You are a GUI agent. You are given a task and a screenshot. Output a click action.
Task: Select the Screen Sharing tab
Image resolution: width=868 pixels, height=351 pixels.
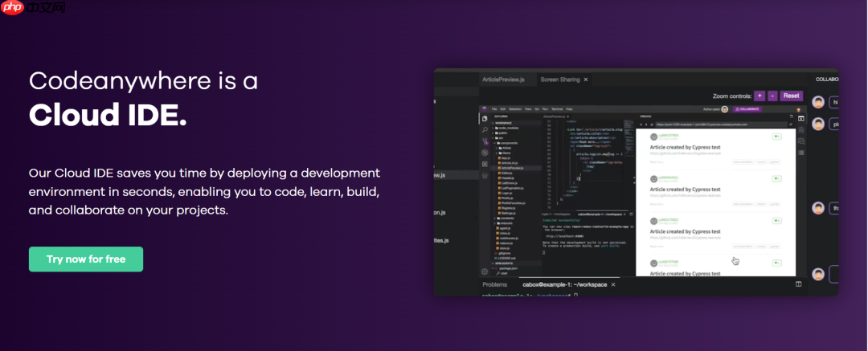(x=559, y=80)
